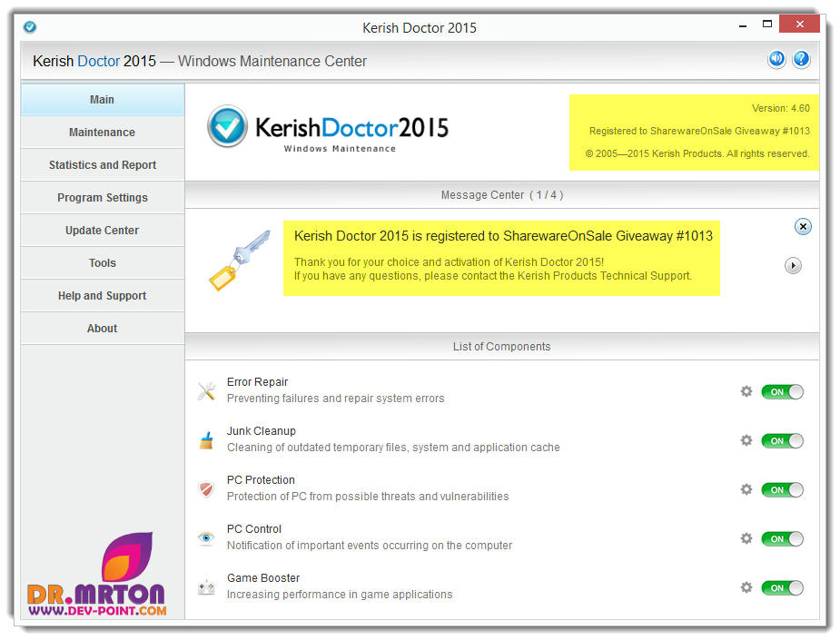Click 'Increasing performance in game applications' text
Image resolution: width=840 pixels, height=640 pixels.
[340, 595]
